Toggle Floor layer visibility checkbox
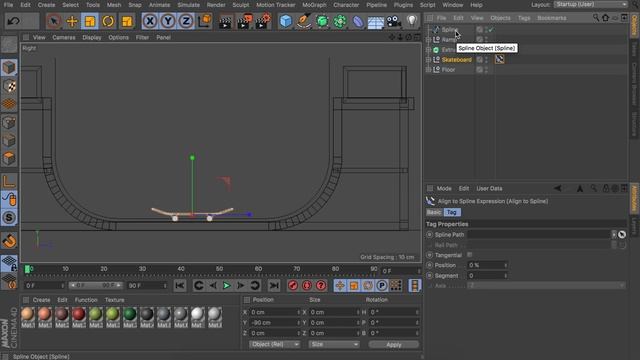The image size is (640, 360). point(480,70)
